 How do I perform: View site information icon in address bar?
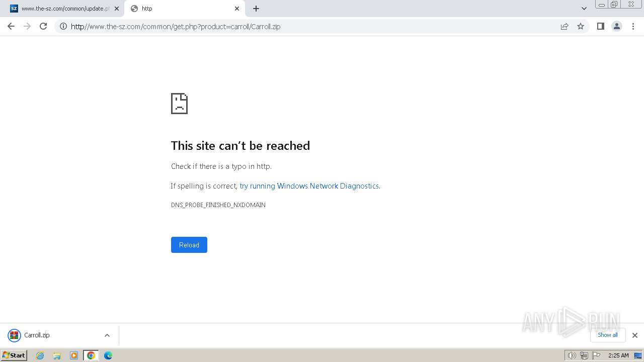pos(63,26)
